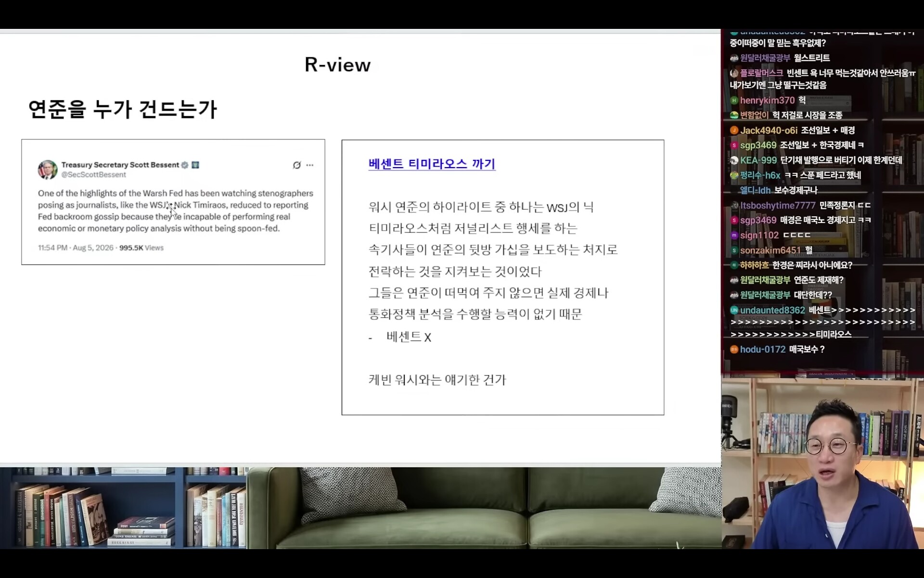Click the verified badge beside Scott Bessent's name

pos(185,165)
